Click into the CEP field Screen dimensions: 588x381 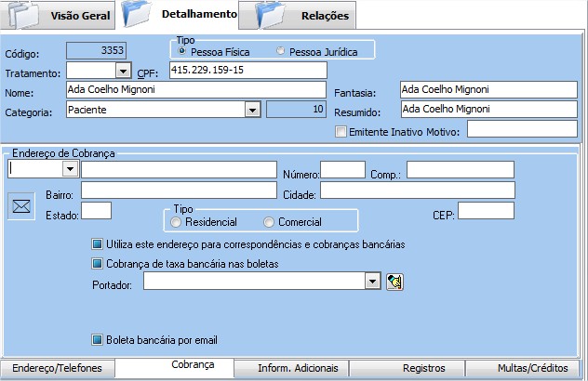[486, 211]
